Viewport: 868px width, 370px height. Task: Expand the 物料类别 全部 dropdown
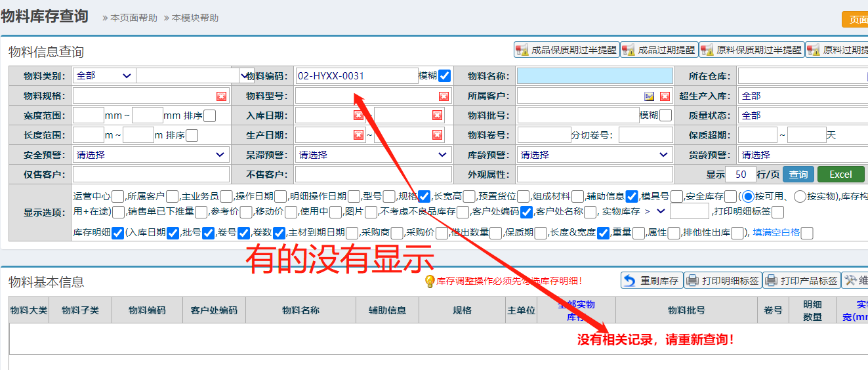click(104, 76)
